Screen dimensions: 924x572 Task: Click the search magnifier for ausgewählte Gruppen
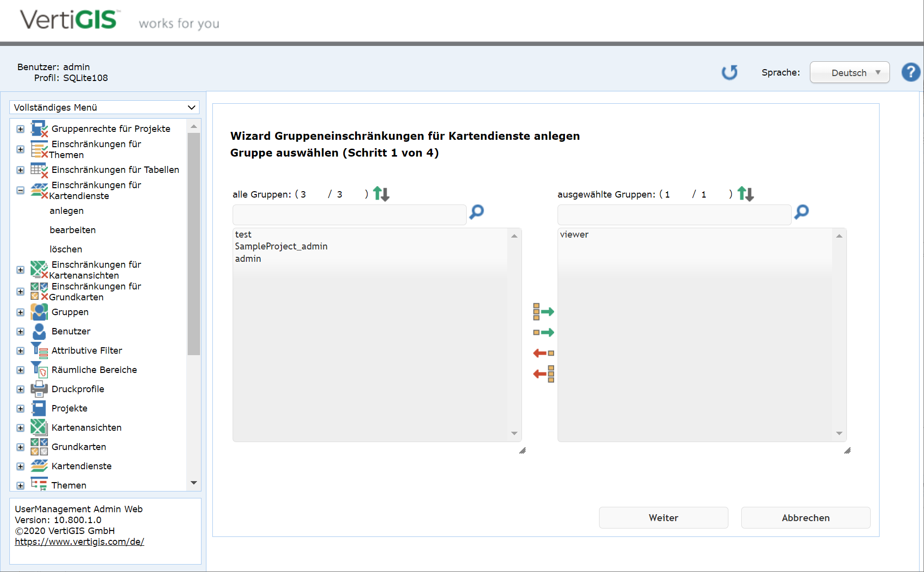(801, 212)
